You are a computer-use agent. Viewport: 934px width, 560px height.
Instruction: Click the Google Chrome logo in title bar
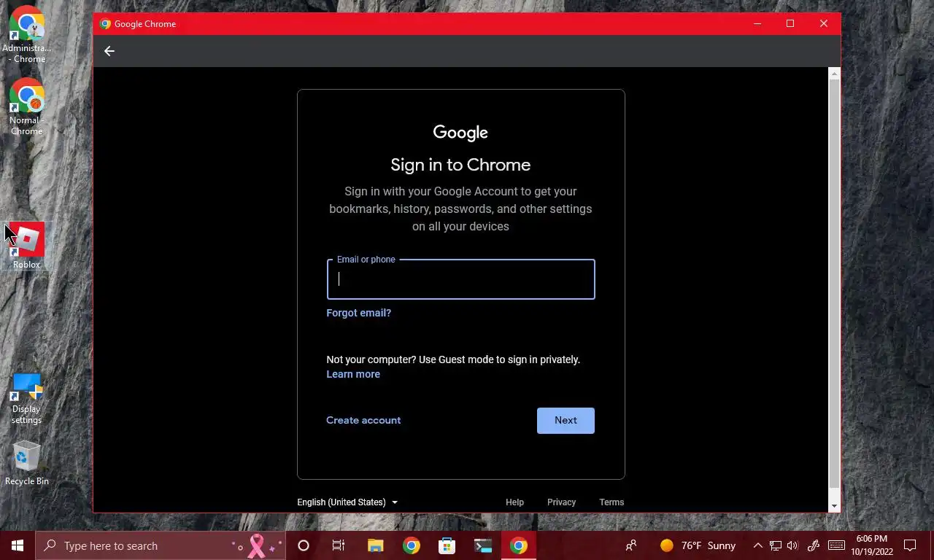click(105, 24)
